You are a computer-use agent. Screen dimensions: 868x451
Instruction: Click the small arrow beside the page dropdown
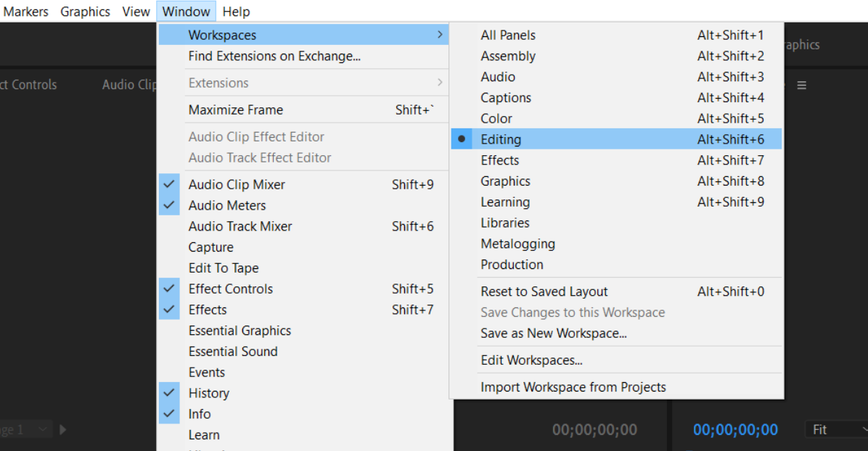(x=63, y=429)
